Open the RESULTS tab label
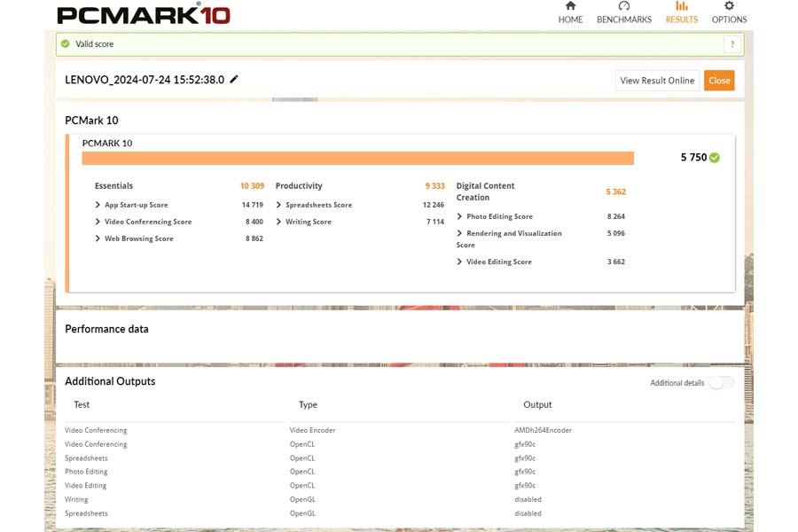Viewport: 798px width, 532px height. click(682, 20)
